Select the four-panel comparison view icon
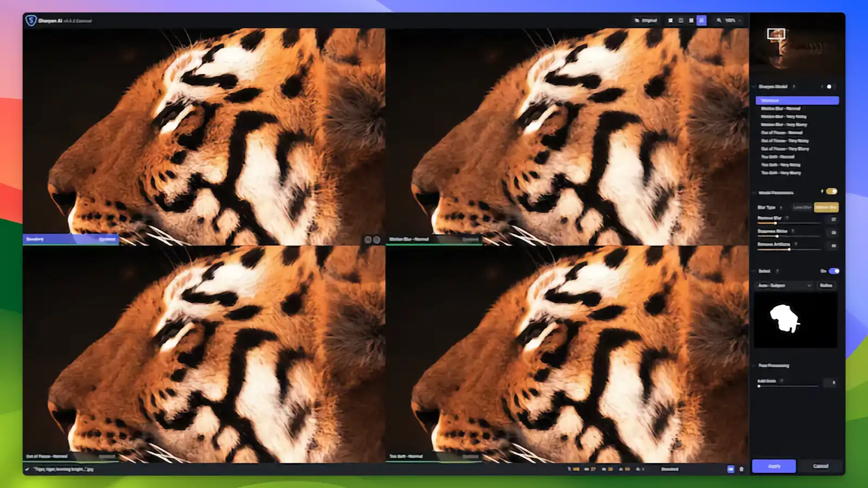 [x=701, y=21]
